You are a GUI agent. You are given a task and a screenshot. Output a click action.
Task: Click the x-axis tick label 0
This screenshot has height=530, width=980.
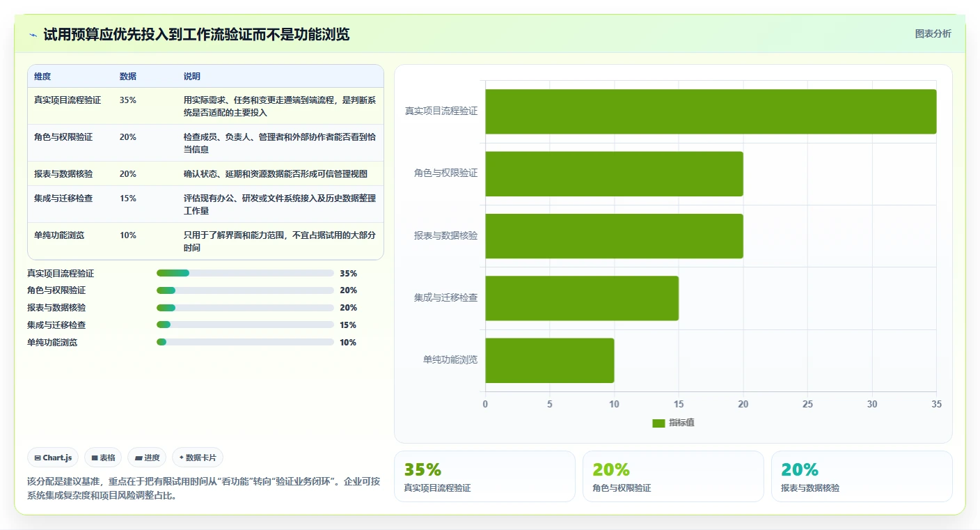point(485,404)
